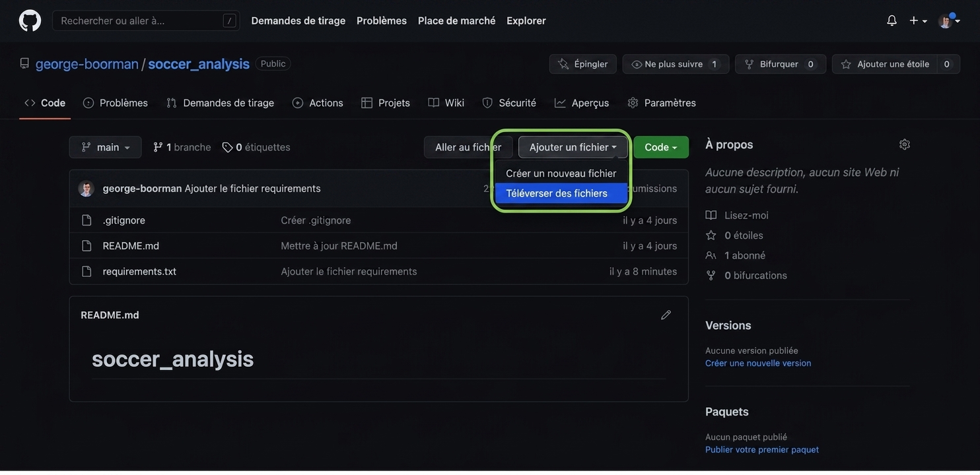Click the 1 branche link

[x=182, y=147]
